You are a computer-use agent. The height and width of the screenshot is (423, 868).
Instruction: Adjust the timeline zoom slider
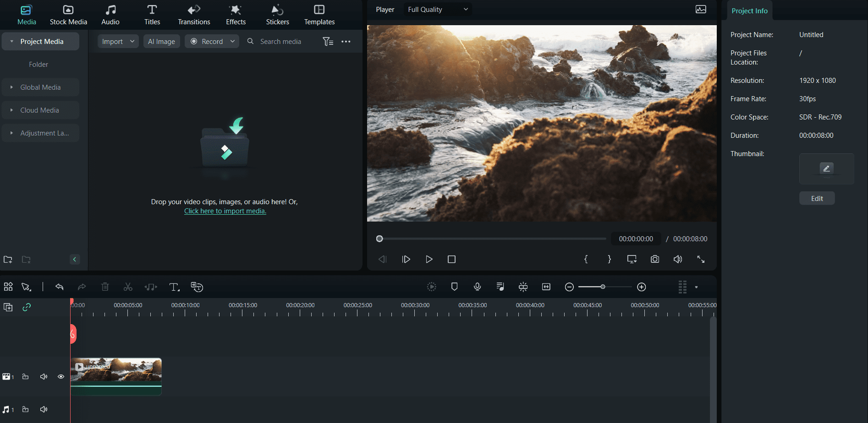click(x=604, y=287)
